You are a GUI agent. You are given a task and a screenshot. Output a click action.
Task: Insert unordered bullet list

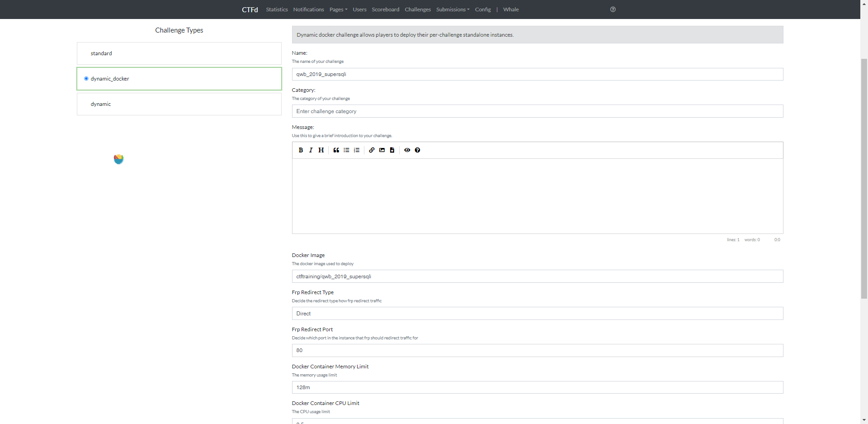pos(346,150)
